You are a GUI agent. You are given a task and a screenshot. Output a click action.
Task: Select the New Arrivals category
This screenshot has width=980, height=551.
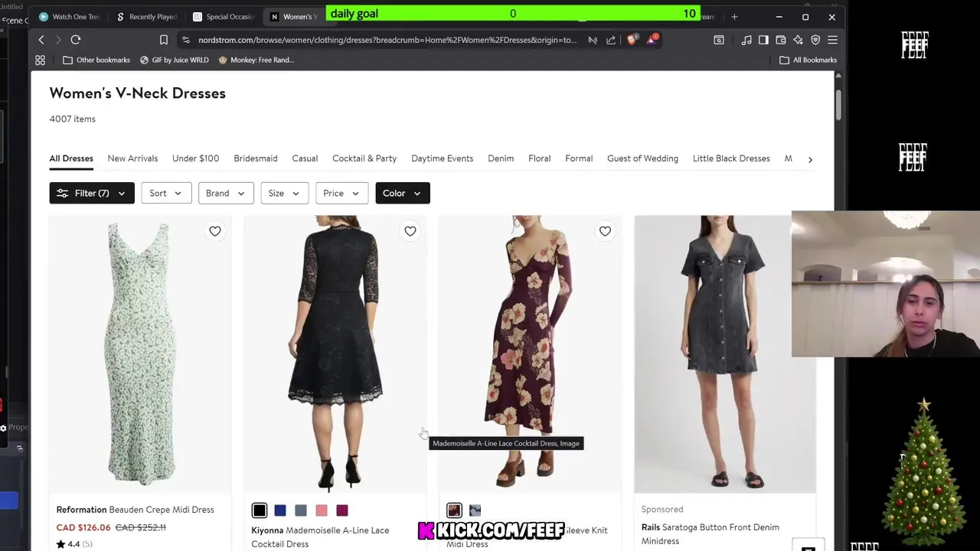pyautogui.click(x=132, y=158)
